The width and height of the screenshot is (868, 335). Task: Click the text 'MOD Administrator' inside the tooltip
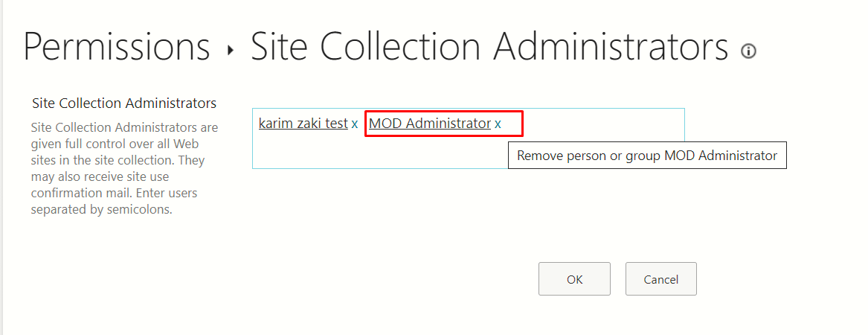pyautogui.click(x=721, y=156)
